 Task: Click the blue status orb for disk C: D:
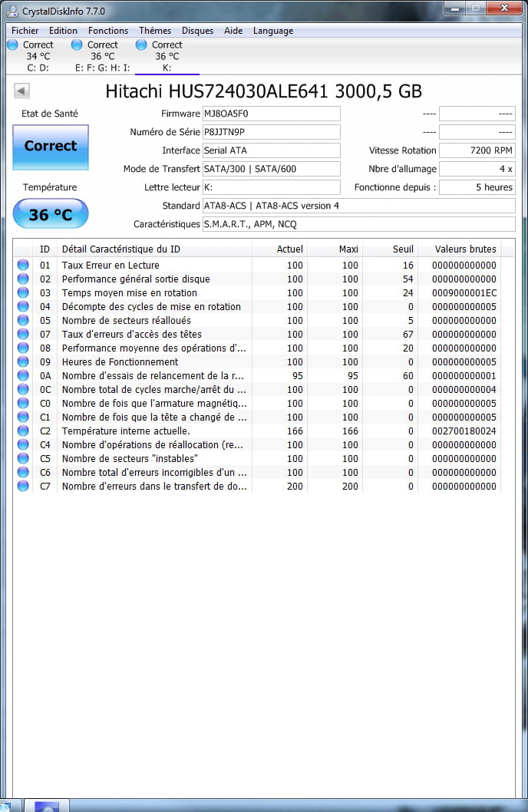[x=12, y=45]
